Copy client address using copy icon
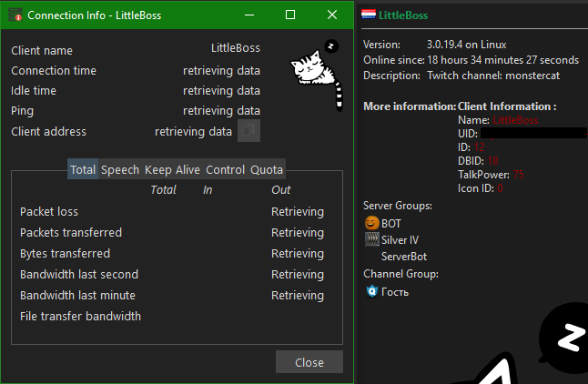 click(x=248, y=130)
